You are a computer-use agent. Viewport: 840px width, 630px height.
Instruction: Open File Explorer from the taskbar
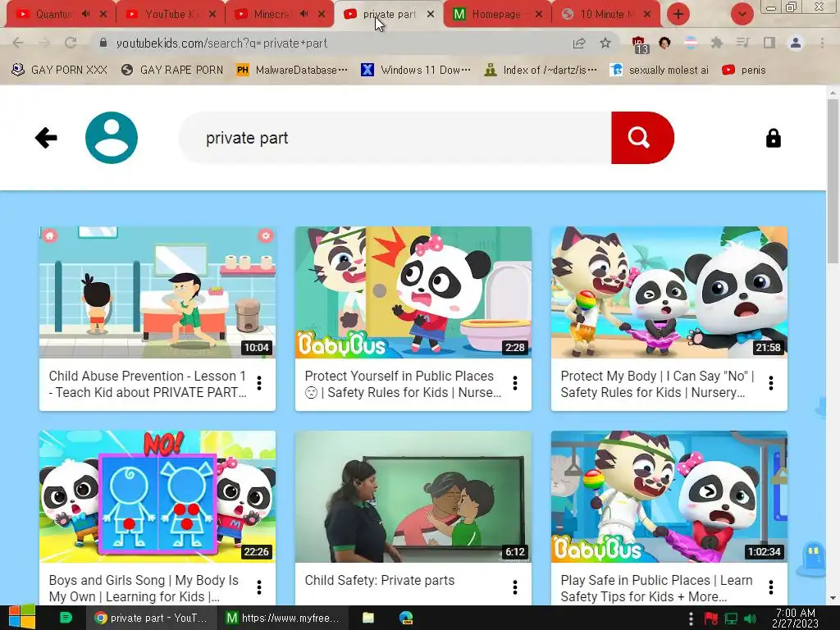(368, 619)
